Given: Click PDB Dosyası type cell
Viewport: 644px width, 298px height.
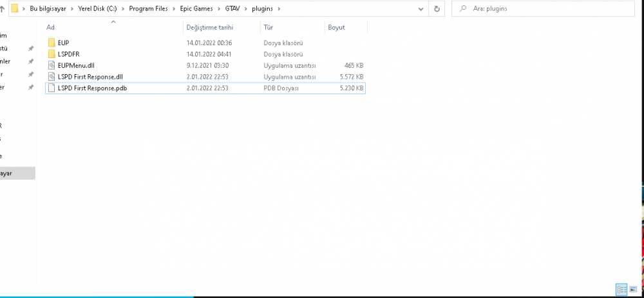Looking at the screenshot, I should [281, 88].
